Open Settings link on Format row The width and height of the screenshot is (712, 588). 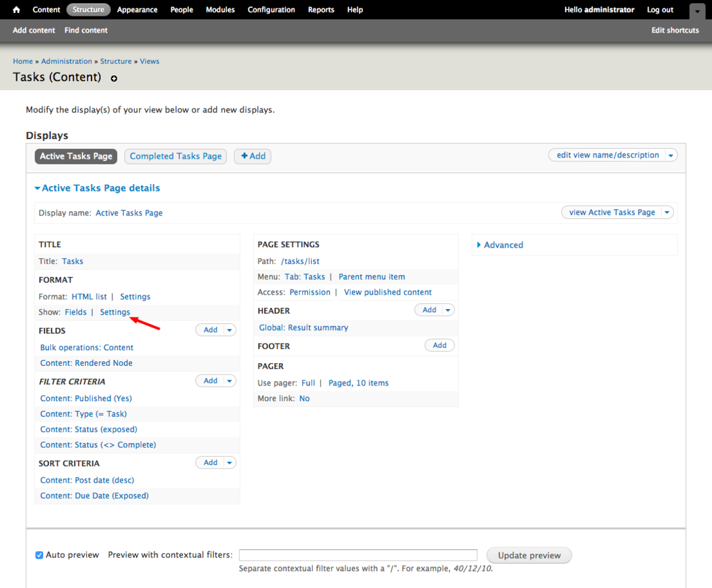[x=135, y=297]
